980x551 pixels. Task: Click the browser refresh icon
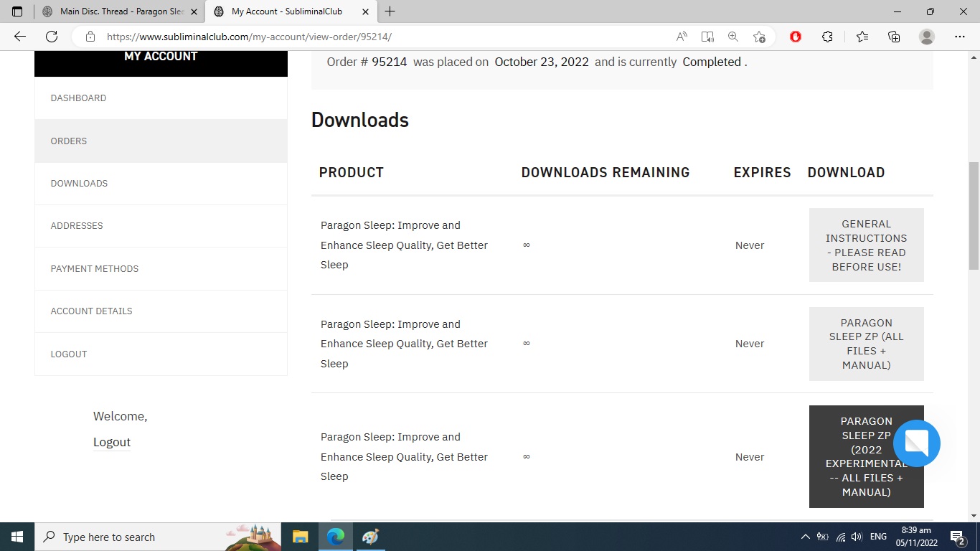click(52, 37)
